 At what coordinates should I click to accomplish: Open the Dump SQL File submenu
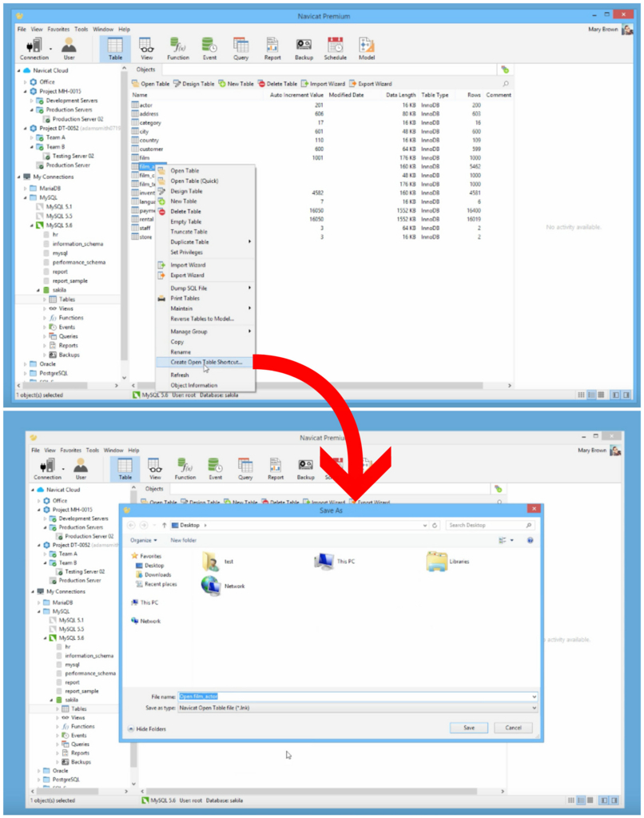[205, 288]
